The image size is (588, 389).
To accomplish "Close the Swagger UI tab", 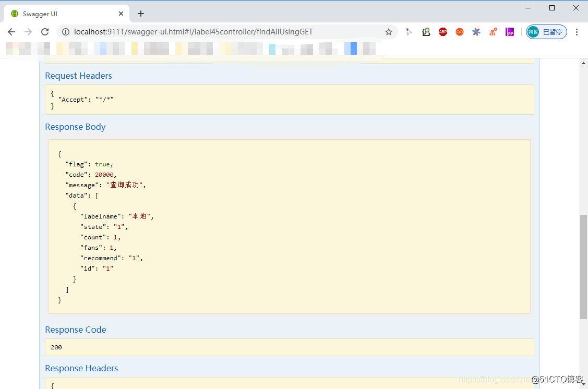I will click(x=121, y=14).
